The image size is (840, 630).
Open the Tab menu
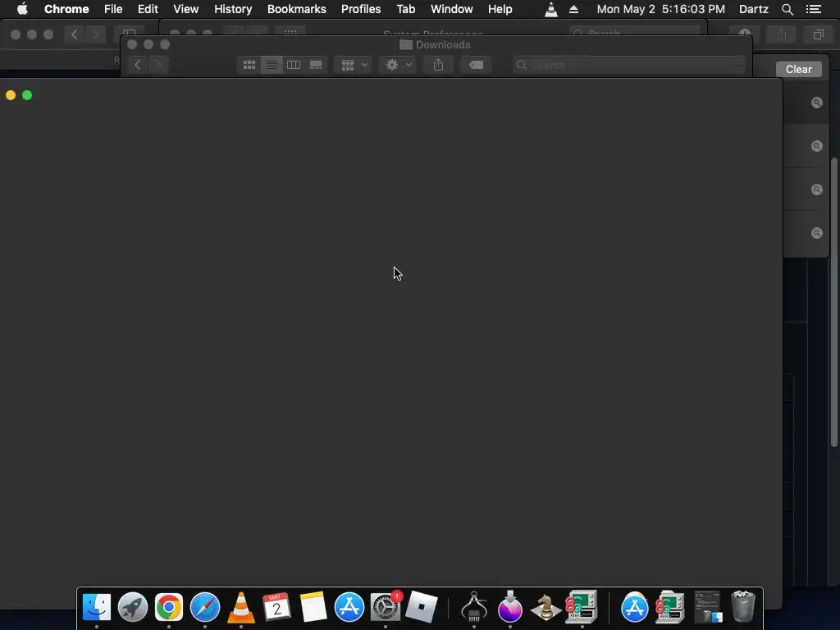[x=405, y=9]
